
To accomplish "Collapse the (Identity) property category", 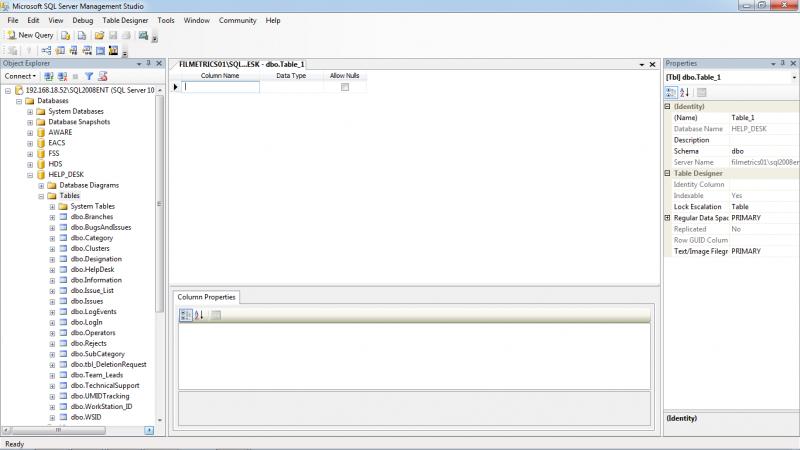I will tap(667, 107).
